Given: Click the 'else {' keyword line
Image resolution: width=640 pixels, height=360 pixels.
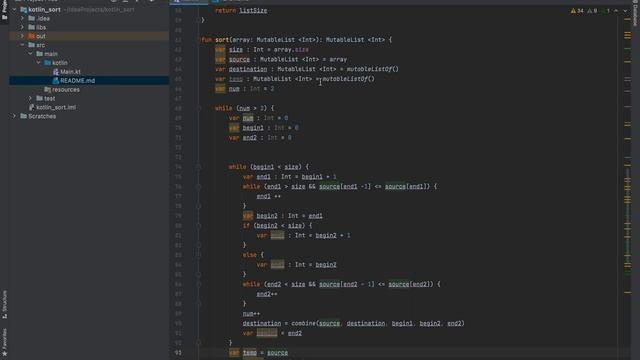Looking at the screenshot, I should pyautogui.click(x=253, y=255).
